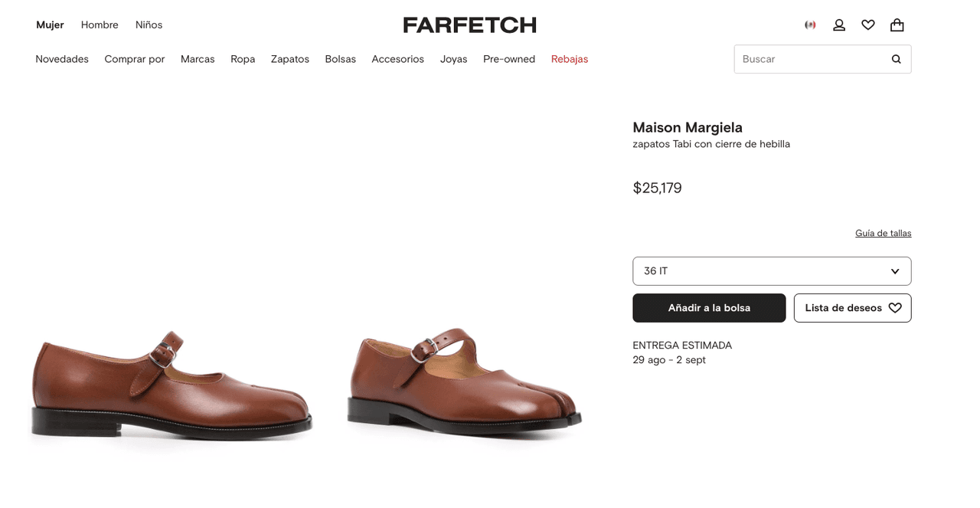Add to Lista de deseos
980x508 pixels.
click(852, 308)
